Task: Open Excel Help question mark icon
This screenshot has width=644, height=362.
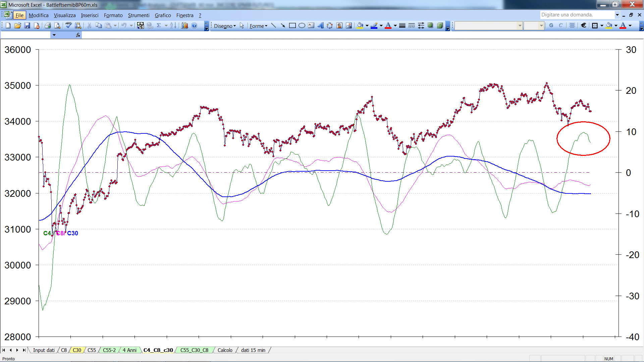Action: [x=194, y=25]
